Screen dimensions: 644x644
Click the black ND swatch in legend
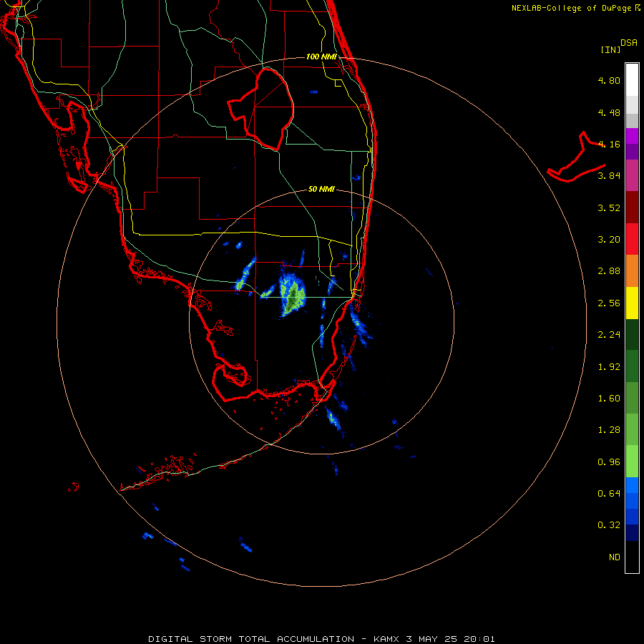coord(632,557)
